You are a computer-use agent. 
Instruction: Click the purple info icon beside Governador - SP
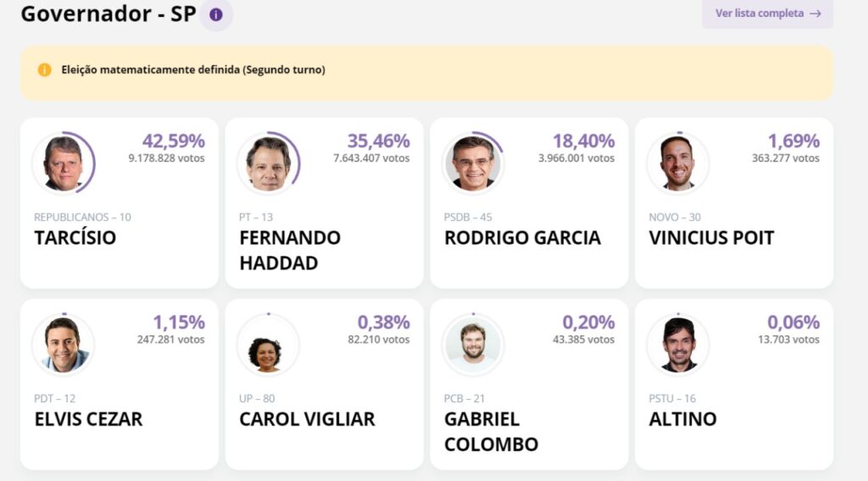tap(216, 15)
